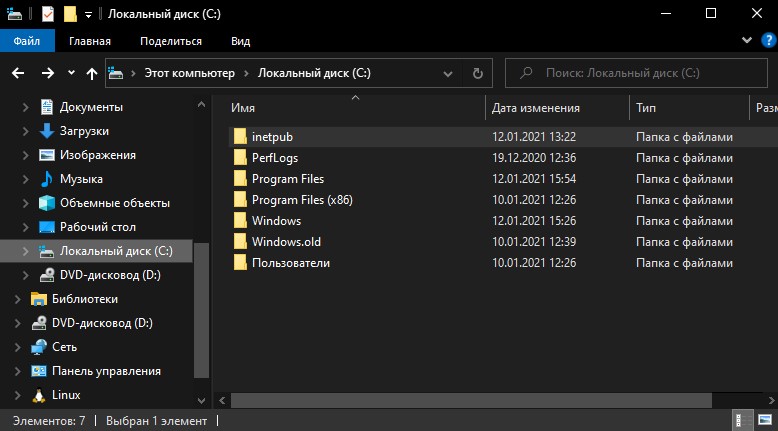Expand the Библиотеки tree node
The height and width of the screenshot is (431, 778).
(x=17, y=299)
